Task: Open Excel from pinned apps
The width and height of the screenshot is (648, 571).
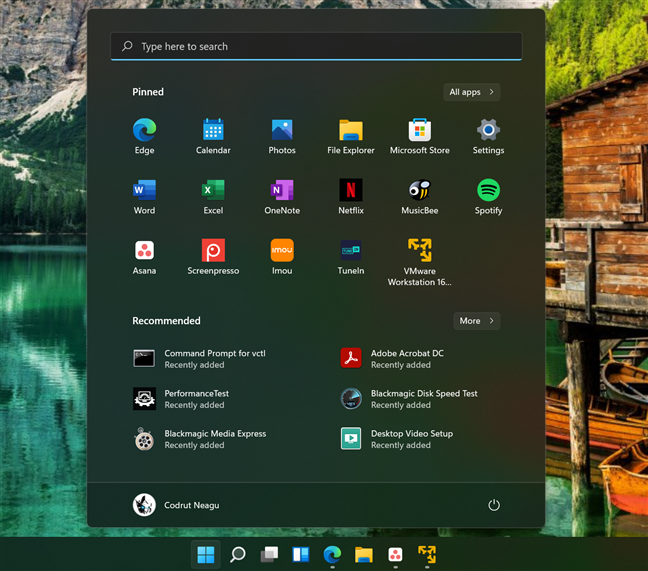Action: coord(213,197)
